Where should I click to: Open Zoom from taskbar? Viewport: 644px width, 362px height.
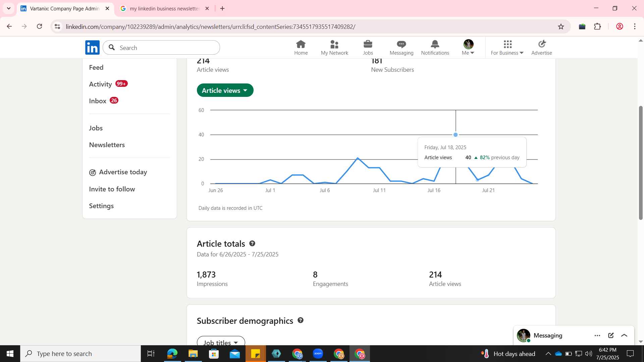pos(318,354)
